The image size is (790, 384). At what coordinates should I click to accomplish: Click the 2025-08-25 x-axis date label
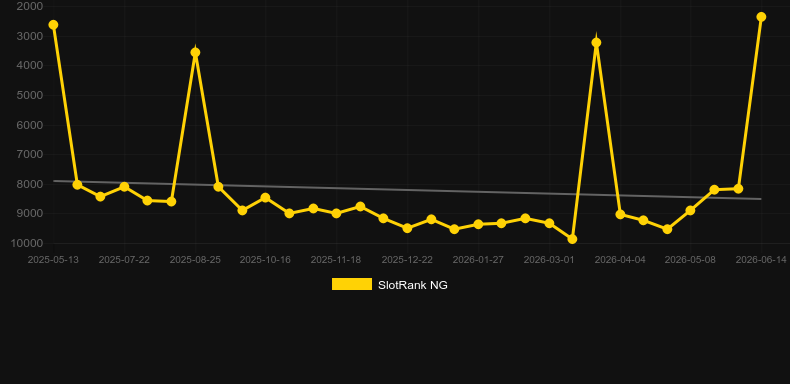coord(195,260)
